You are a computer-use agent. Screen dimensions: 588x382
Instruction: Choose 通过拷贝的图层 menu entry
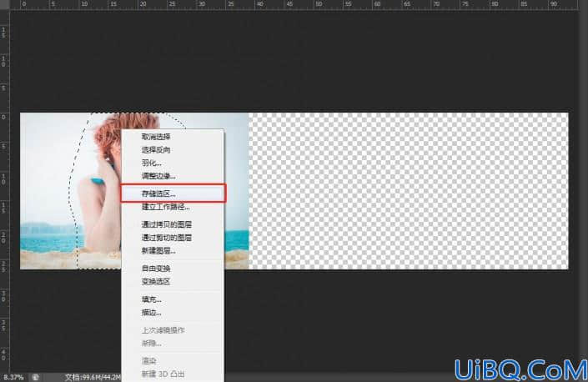coord(173,224)
